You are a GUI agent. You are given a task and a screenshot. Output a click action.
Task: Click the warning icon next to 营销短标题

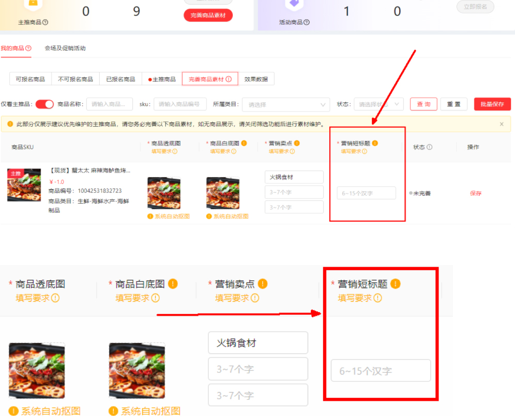coord(374,142)
